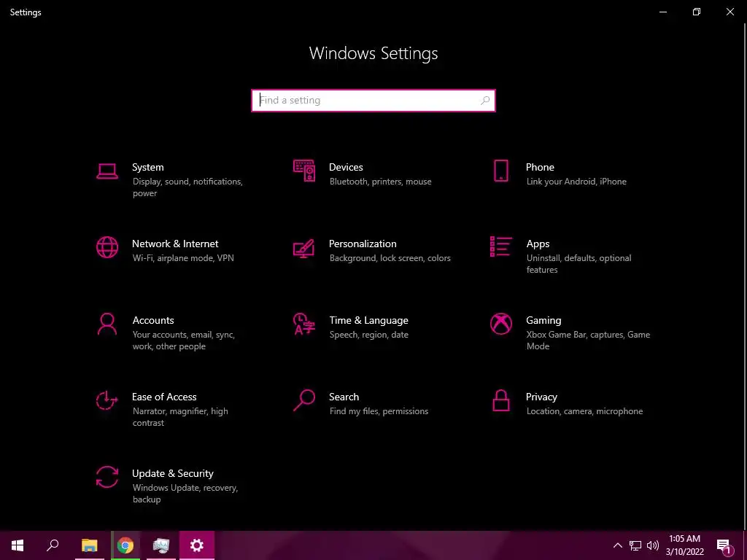
Task: Click the taskbar clock and date
Action: click(x=684, y=545)
